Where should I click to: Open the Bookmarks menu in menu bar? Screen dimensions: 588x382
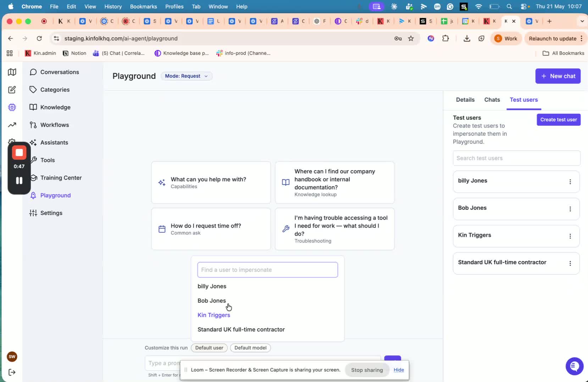pos(143,6)
